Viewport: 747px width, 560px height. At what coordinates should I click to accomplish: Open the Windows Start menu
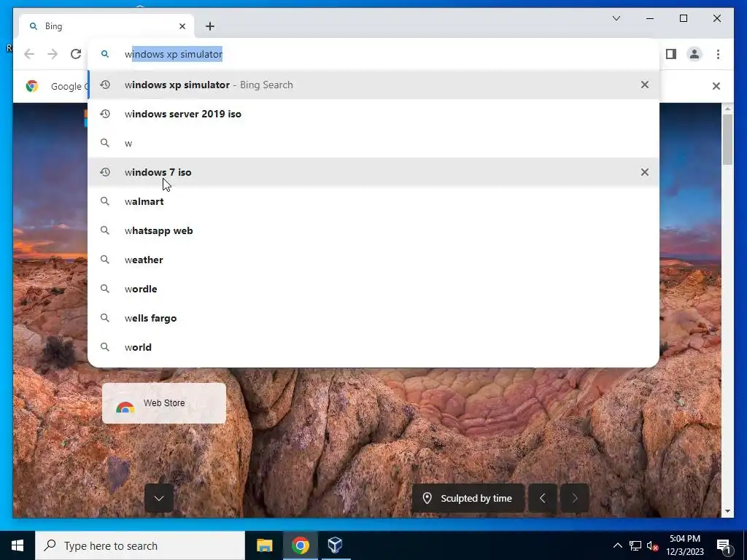tap(18, 545)
